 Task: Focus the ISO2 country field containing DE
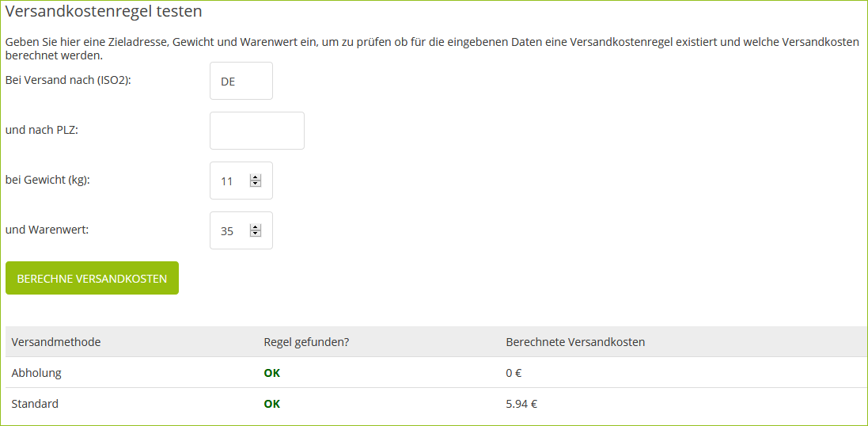point(241,81)
